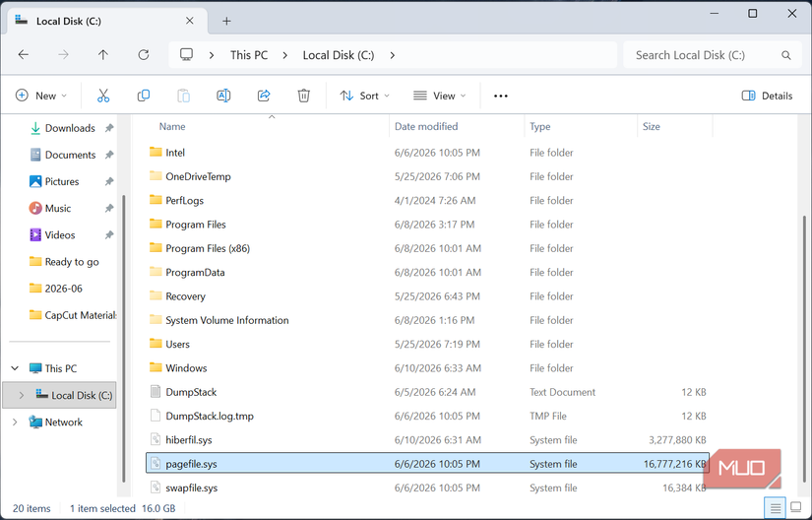Sort by Size column header
Viewport: 812px width, 520px height.
(652, 126)
